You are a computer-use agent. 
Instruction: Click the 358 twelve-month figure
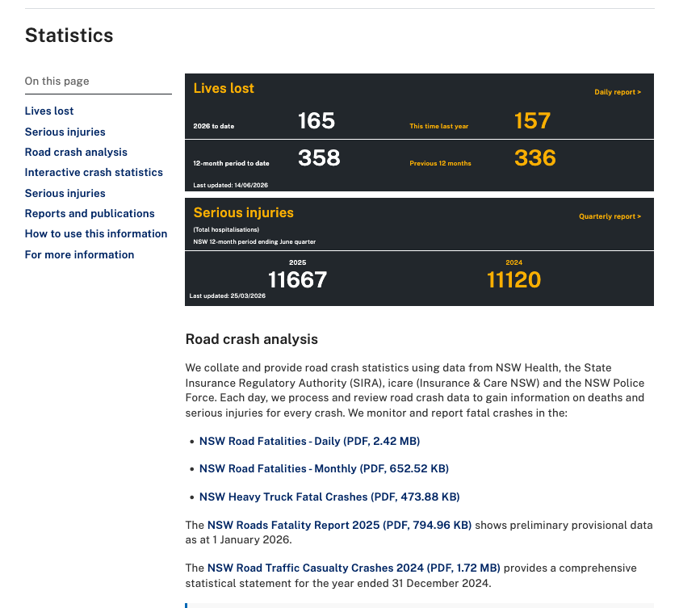click(x=319, y=158)
